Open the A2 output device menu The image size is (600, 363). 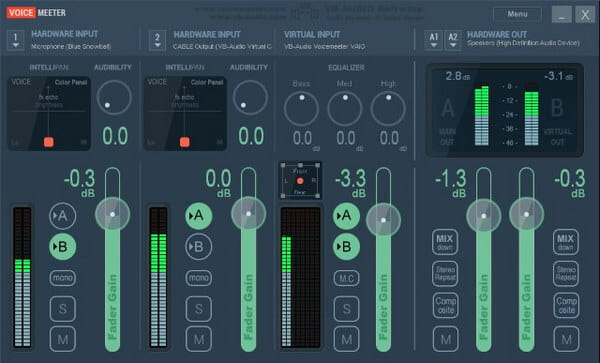[x=453, y=40]
